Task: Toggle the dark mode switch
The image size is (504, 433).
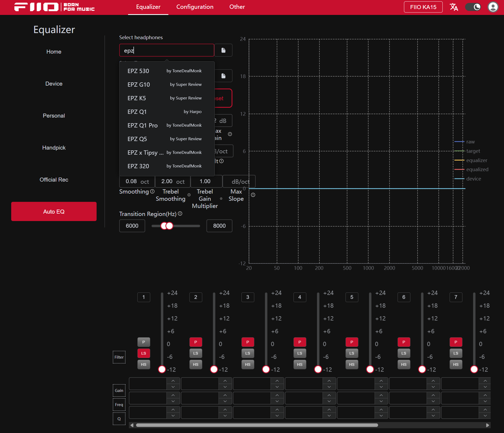Action: 473,7
